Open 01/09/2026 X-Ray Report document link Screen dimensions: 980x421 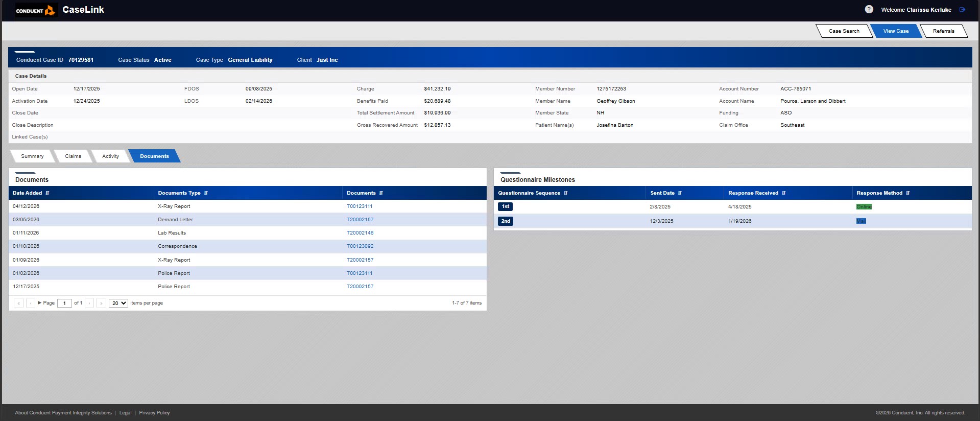[x=360, y=260]
